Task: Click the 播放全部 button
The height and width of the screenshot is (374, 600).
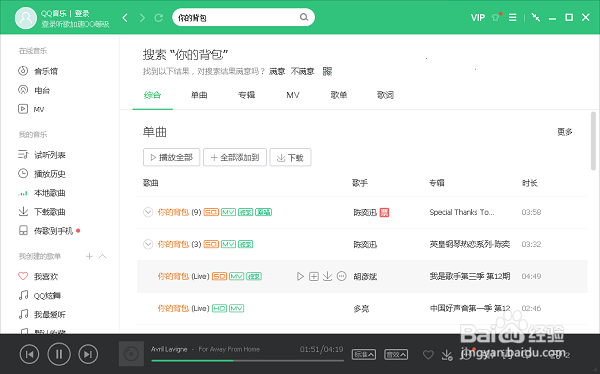Action: pos(171,157)
